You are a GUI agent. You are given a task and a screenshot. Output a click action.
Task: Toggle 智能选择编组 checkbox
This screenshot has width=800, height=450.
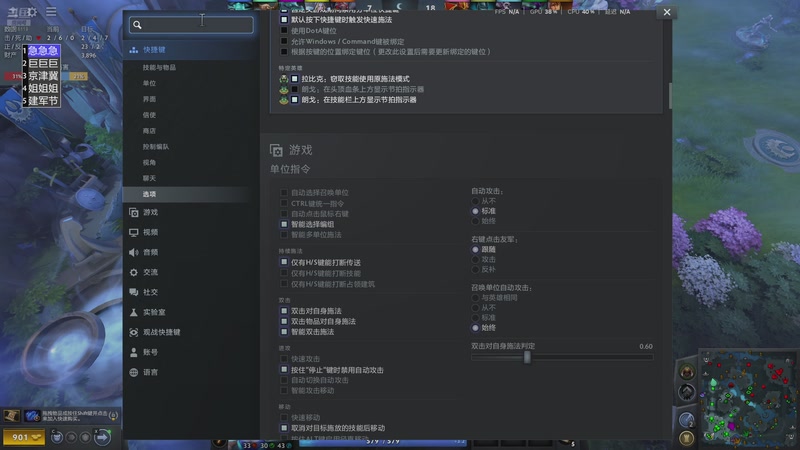[284, 224]
